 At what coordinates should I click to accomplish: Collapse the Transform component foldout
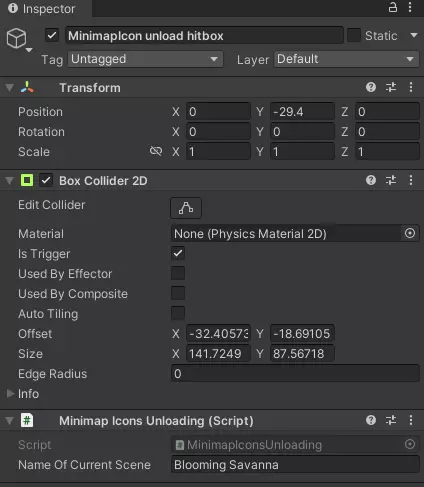9,88
